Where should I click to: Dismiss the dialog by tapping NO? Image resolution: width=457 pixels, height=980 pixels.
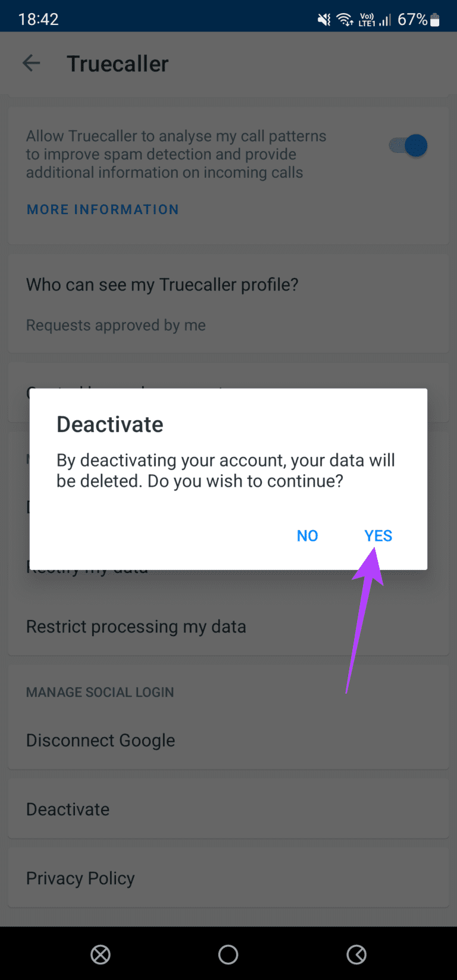click(x=307, y=536)
